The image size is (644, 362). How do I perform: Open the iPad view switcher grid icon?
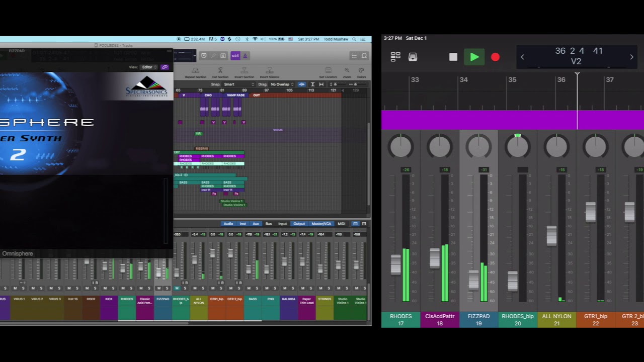point(395,57)
